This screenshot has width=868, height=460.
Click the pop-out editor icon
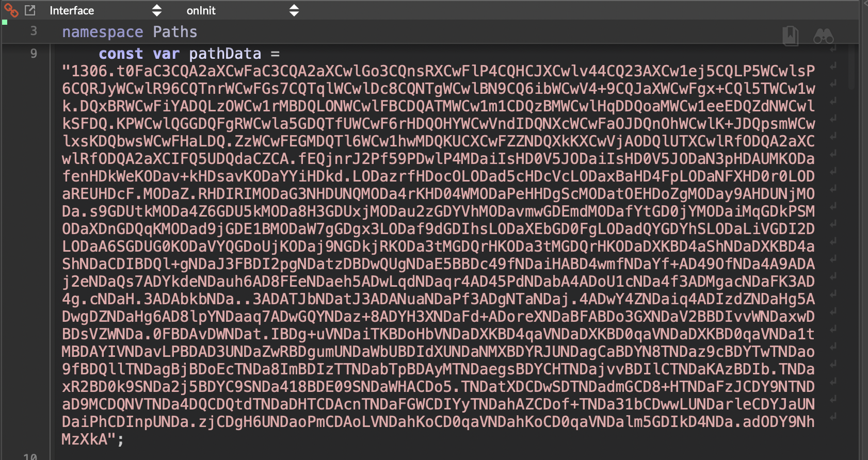point(30,10)
